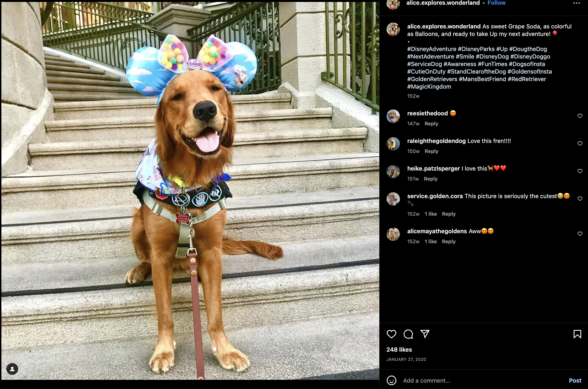This screenshot has height=389, width=588.
Task: Reply to raleighthegoldendog's comment
Action: [431, 151]
